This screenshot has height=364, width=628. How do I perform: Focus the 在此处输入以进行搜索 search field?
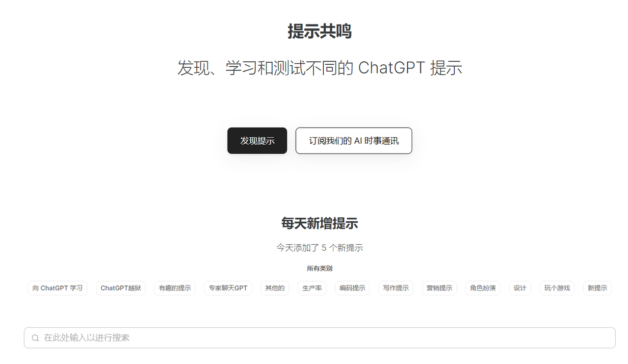click(320, 338)
